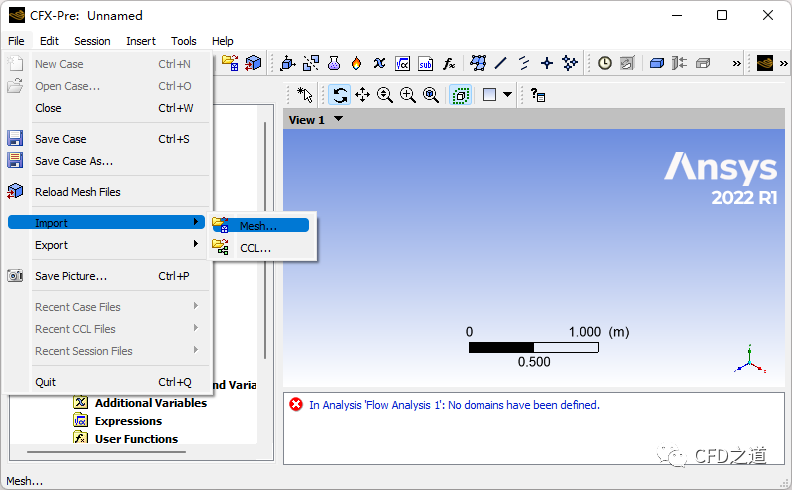Screen dimensions: 792x490
Task: Expand the Import submenu entry
Action: coord(107,222)
